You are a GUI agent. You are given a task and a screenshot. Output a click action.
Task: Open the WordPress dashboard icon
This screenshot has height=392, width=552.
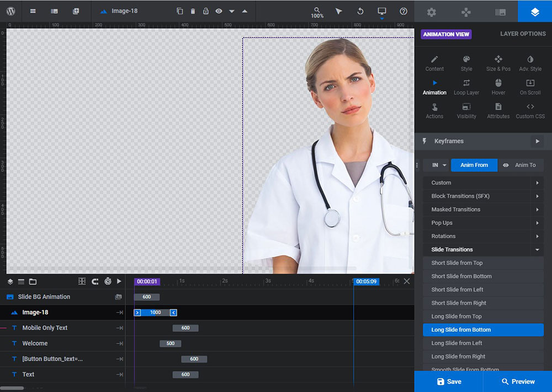(11, 11)
